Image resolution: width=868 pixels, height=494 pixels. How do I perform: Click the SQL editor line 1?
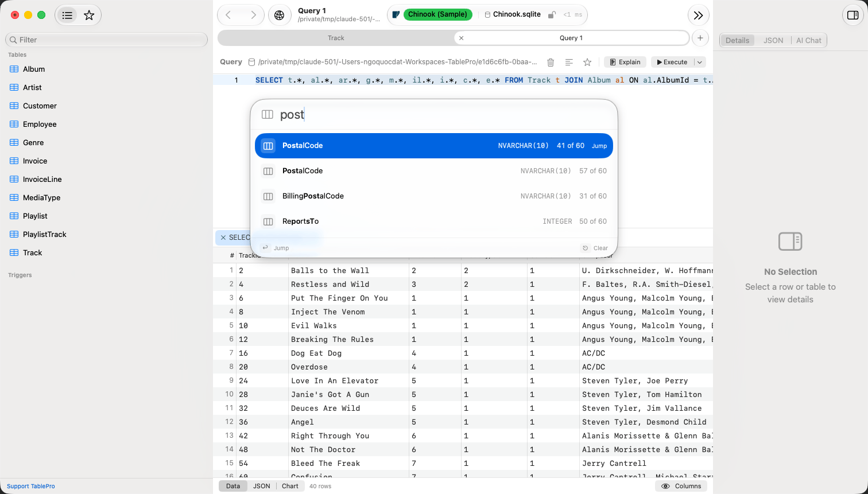tap(484, 80)
